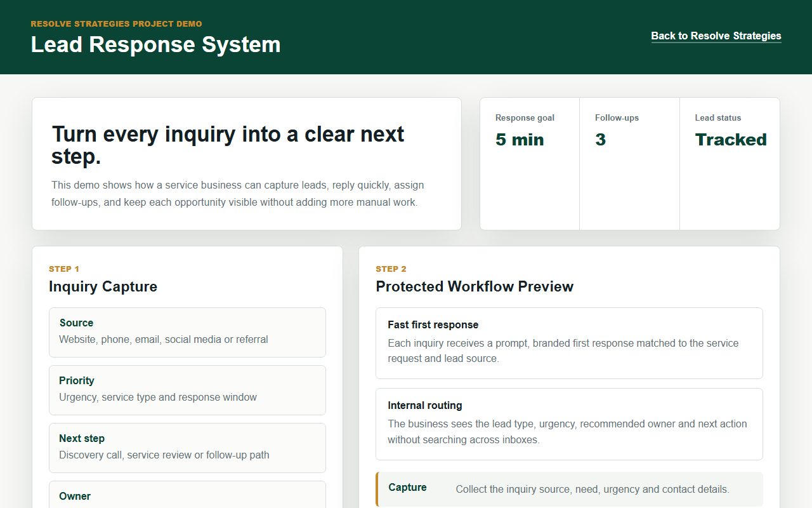Click the Resolve Strategies Project Demo label
The height and width of the screenshot is (508, 812).
click(x=117, y=24)
